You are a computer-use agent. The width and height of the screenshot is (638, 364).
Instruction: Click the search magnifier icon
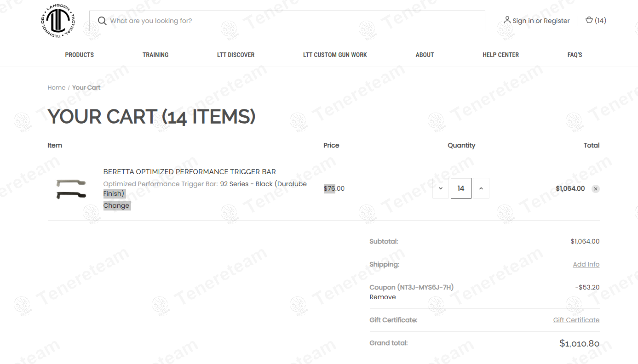pyautogui.click(x=102, y=21)
